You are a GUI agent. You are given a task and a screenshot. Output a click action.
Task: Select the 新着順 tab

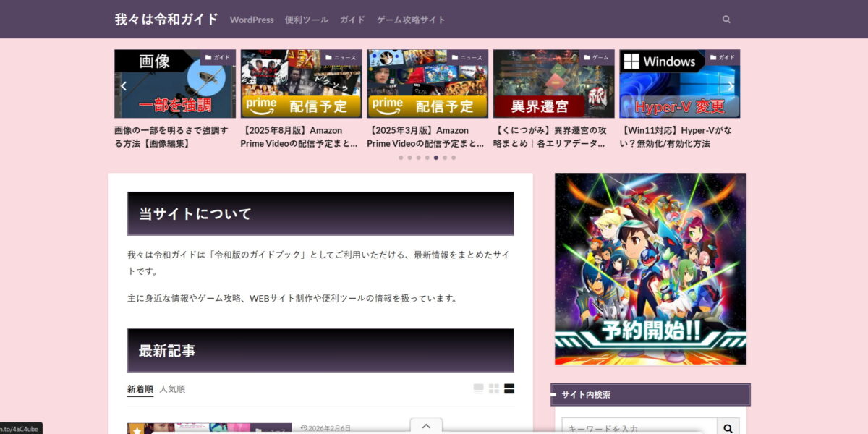140,389
